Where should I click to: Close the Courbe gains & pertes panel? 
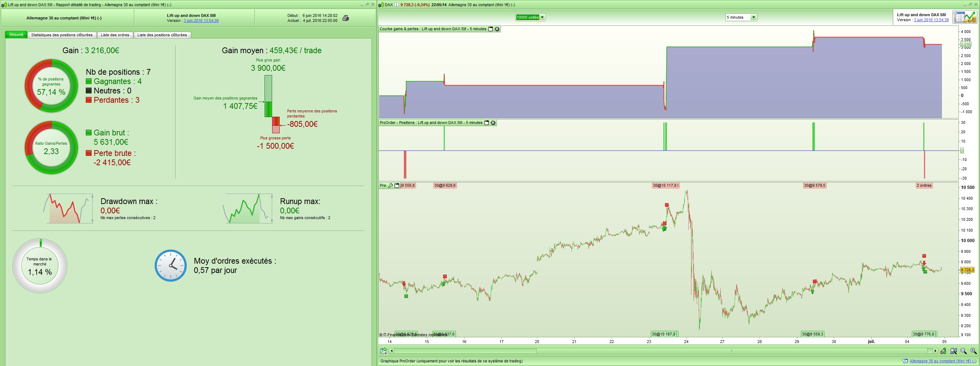click(x=497, y=29)
